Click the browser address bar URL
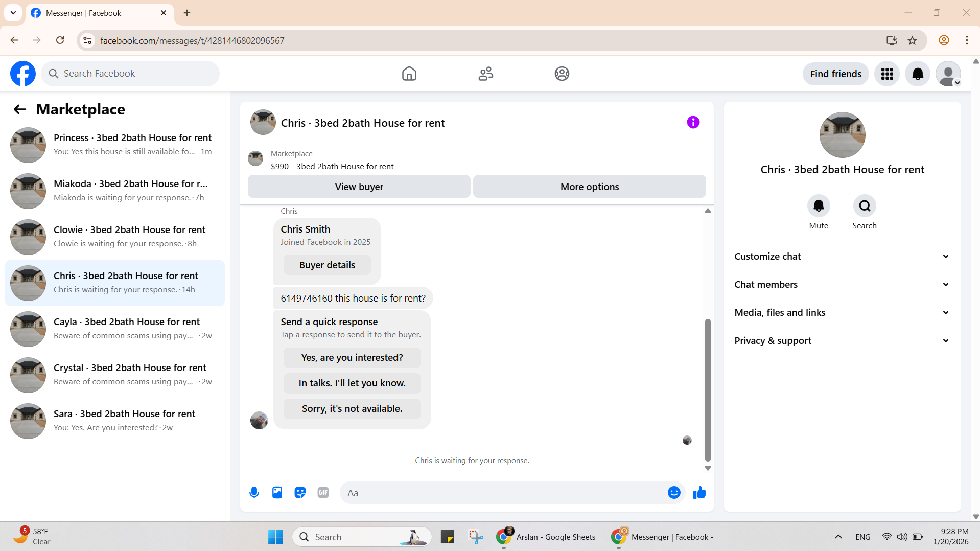This screenshot has height=551, width=980. [x=192, y=41]
